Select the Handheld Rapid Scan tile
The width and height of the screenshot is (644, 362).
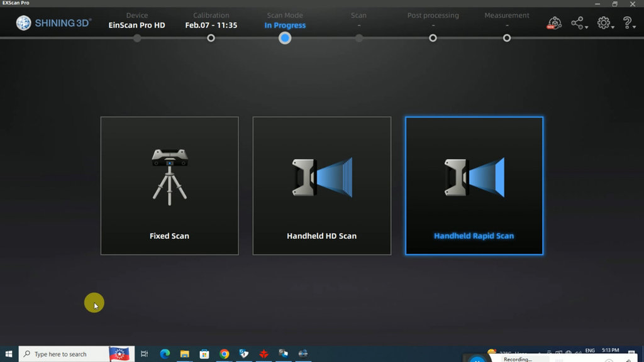[x=474, y=185]
